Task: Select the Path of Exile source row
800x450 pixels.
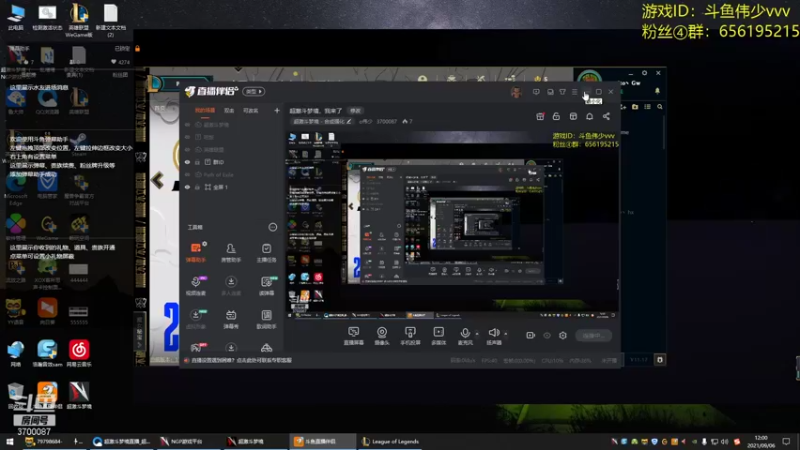Action: pos(231,174)
